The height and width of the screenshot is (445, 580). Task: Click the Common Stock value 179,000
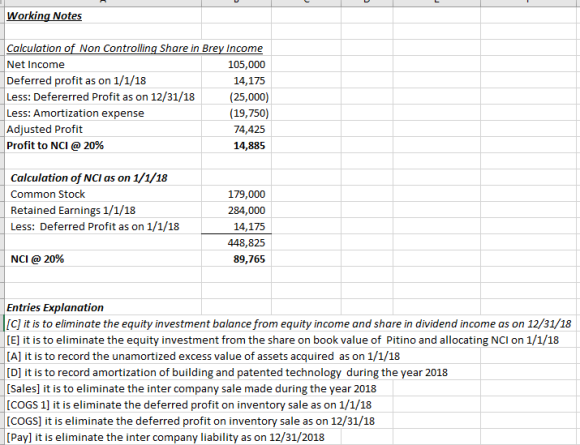click(x=246, y=194)
